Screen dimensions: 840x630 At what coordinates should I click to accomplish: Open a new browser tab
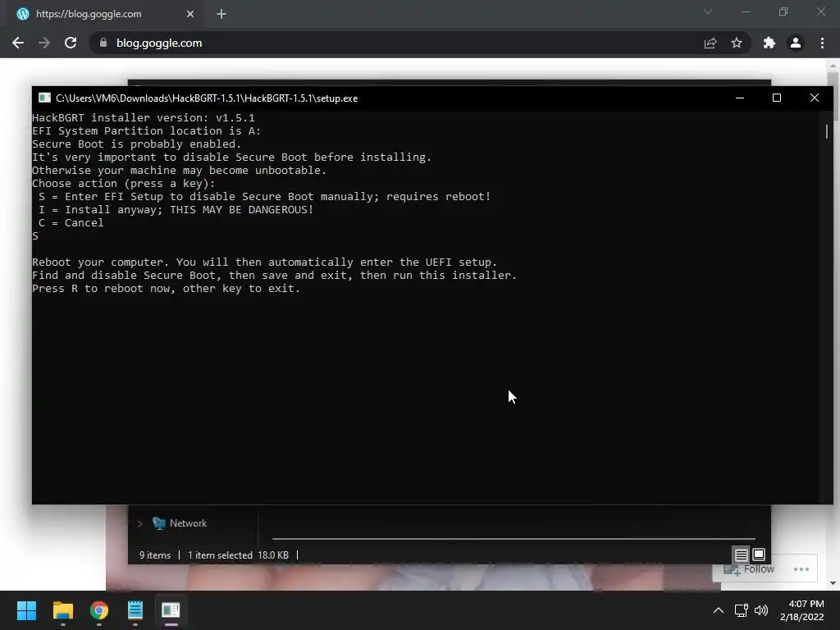click(x=221, y=14)
